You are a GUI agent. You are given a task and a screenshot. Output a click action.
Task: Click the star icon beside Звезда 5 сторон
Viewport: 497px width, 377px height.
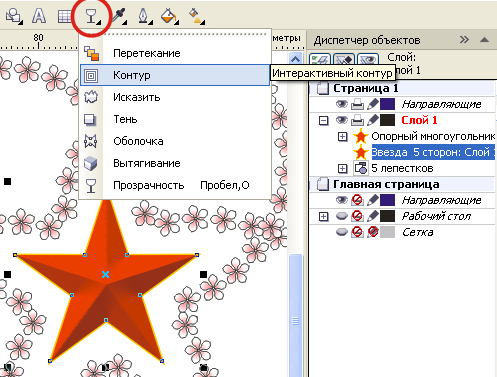coord(361,152)
